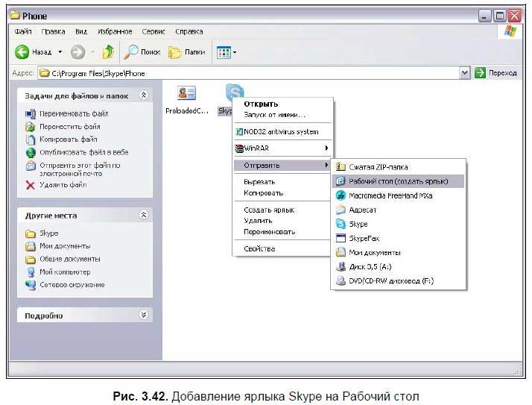The width and height of the screenshot is (532, 405).
Task: Expand the Подробно details panel
Action: (x=144, y=315)
